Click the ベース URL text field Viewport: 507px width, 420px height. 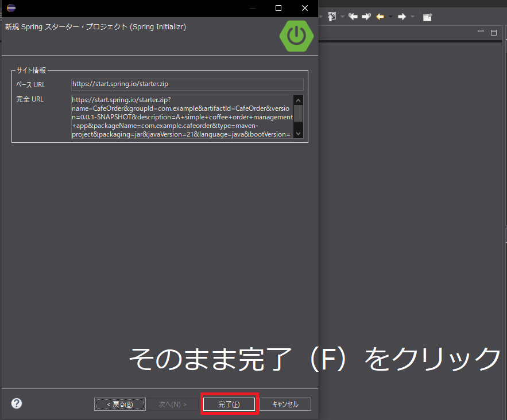click(x=187, y=84)
